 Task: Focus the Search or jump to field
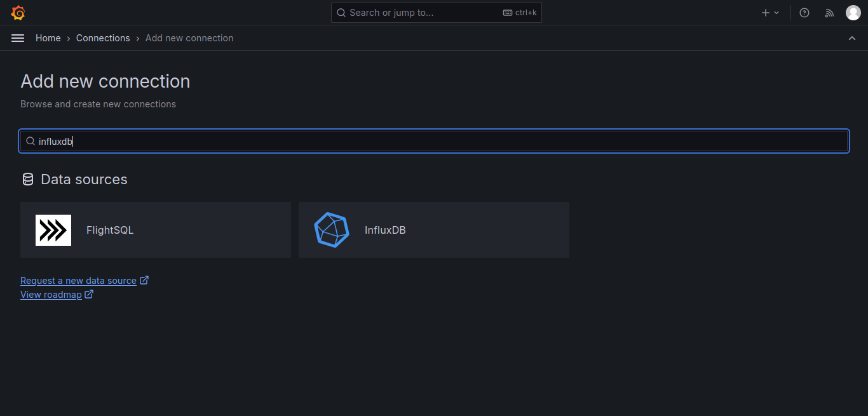pos(437,13)
